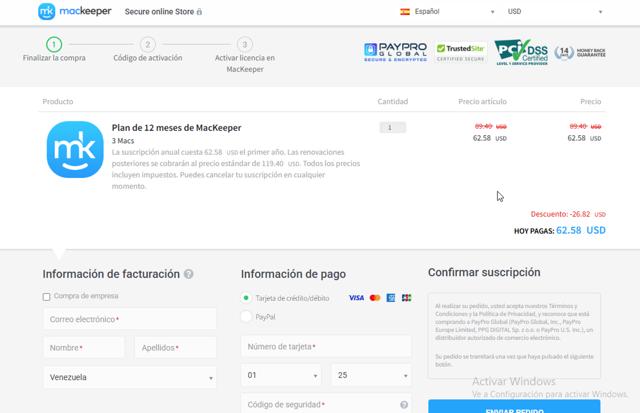640x413 pixels.
Task: Click the TrustedSite certified badge
Action: [x=460, y=52]
